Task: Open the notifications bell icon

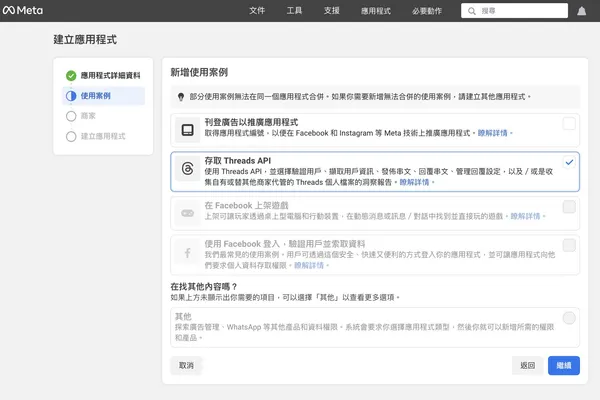Action: point(581,11)
